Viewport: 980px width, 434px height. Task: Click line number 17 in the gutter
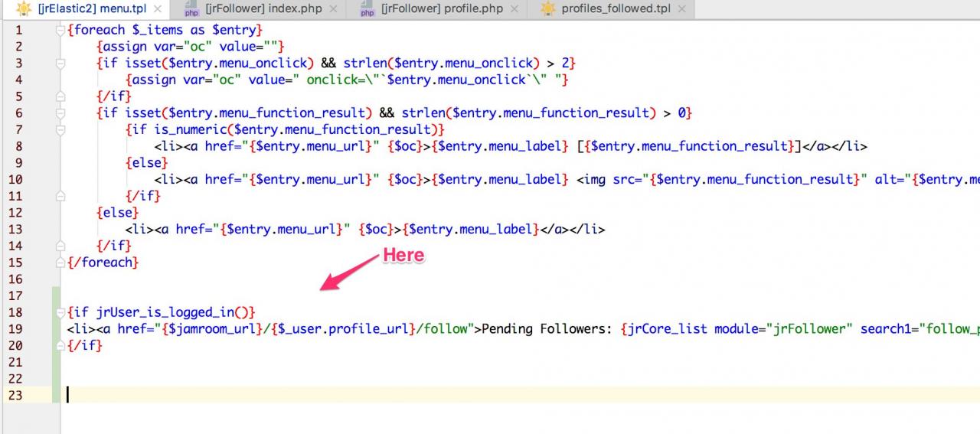pyautogui.click(x=15, y=295)
